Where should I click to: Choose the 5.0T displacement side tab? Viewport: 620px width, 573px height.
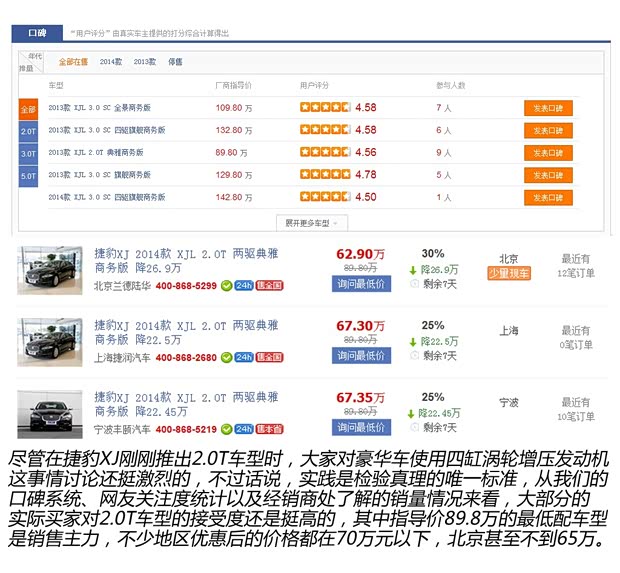click(x=28, y=176)
